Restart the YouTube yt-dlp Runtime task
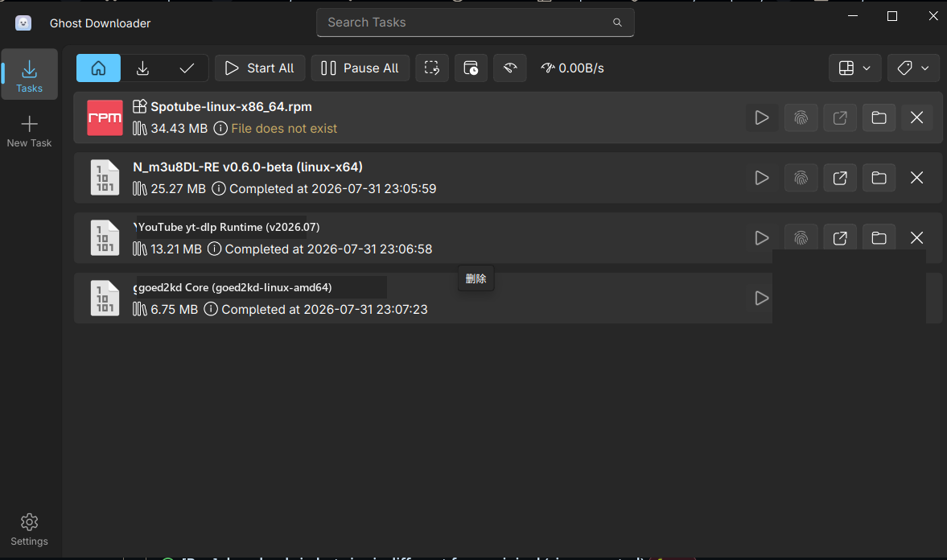 (762, 238)
